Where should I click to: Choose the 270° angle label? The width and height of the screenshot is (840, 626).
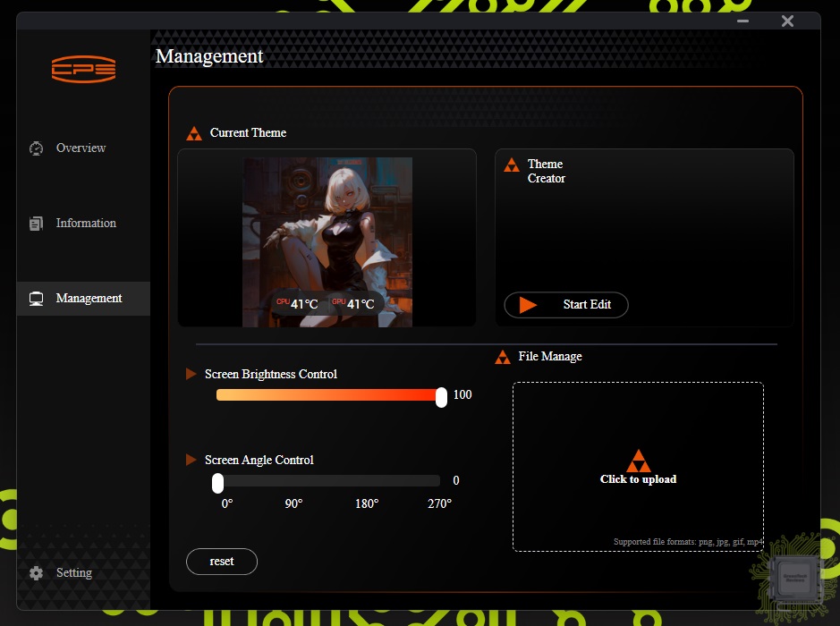coord(440,503)
